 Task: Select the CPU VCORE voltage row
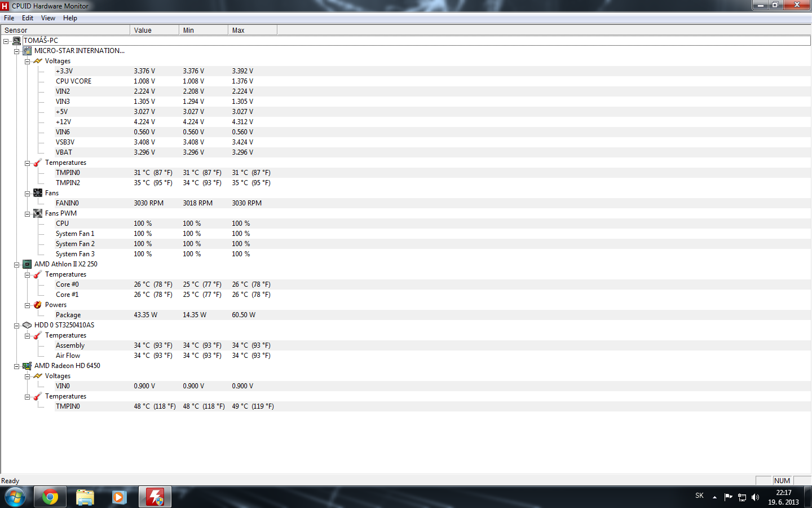[x=433, y=81]
